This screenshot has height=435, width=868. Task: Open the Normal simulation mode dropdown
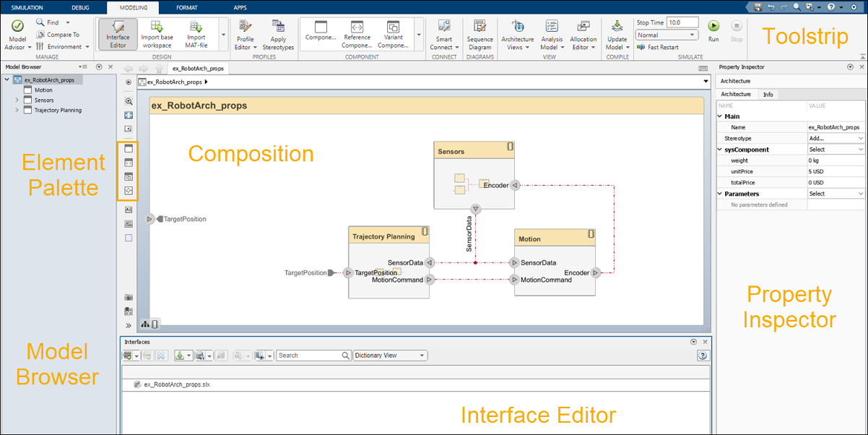[667, 35]
